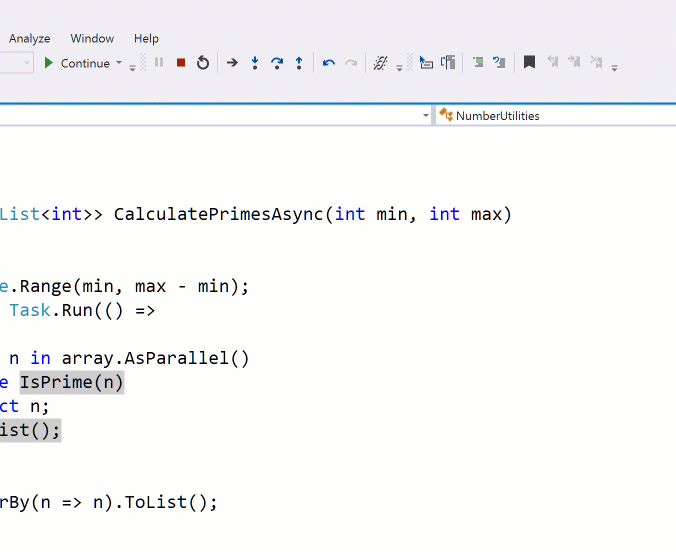Select the NumberUtilities class navigation box

556,116
